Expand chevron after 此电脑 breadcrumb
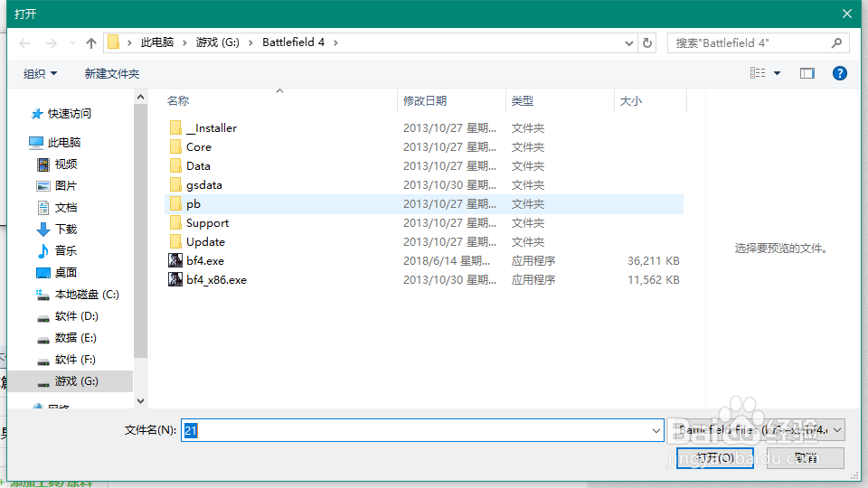 click(184, 42)
